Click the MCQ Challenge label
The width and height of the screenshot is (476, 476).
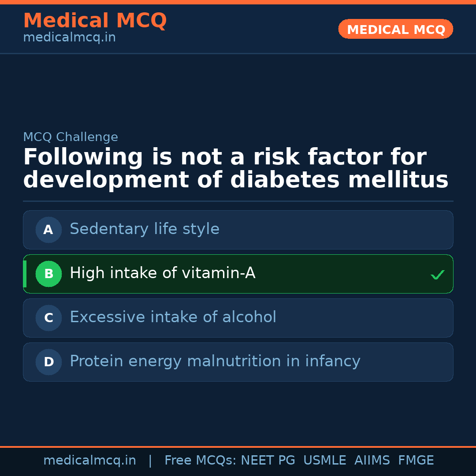tap(71, 137)
